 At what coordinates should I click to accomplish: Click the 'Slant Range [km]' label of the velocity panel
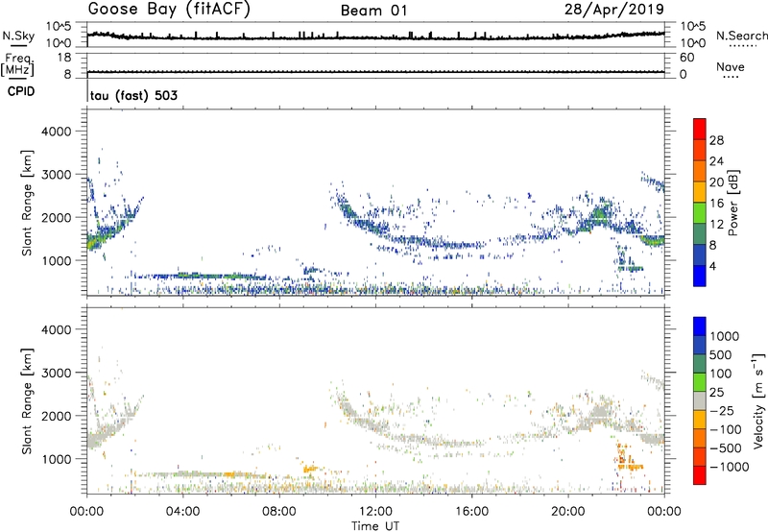tap(27, 401)
